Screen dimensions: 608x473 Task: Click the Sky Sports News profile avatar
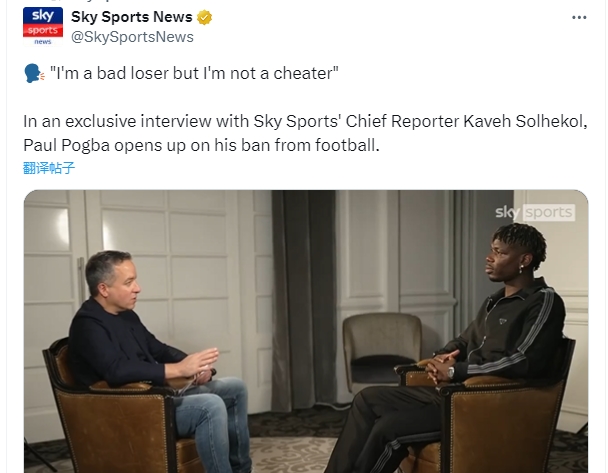(x=43, y=26)
